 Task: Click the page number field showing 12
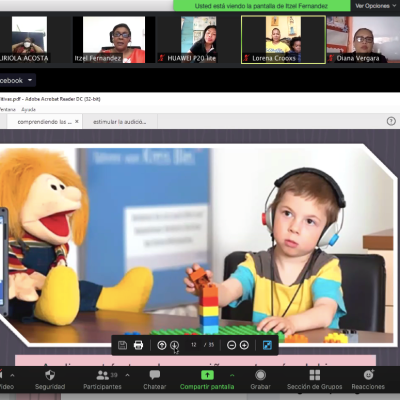(194, 345)
